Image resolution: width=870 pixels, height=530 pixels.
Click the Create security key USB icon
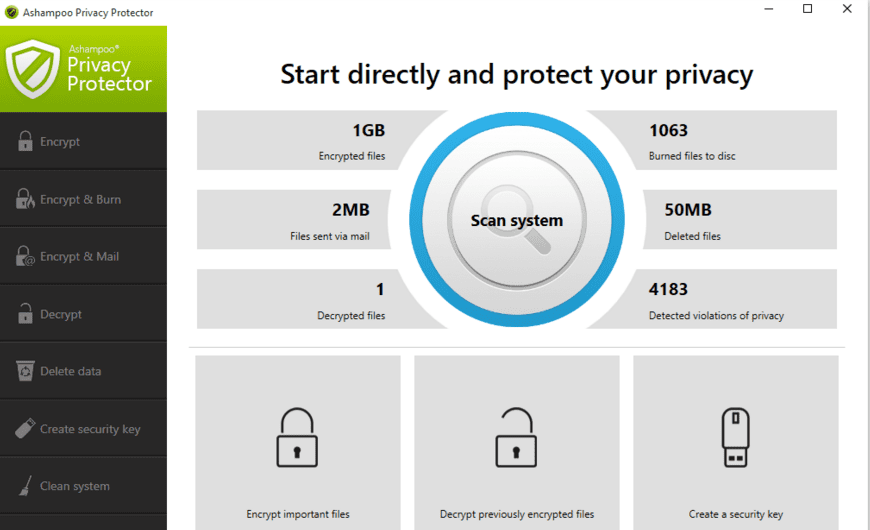pyautogui.click(x=25, y=428)
